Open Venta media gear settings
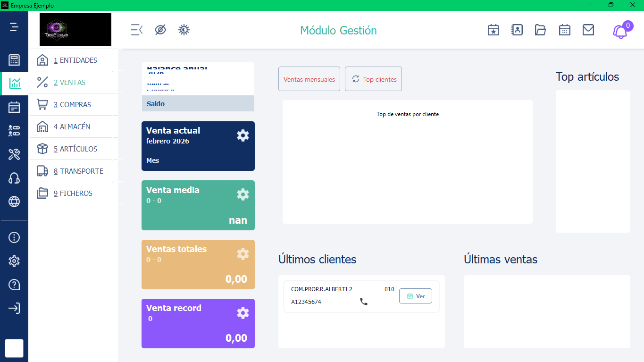This screenshot has height=362, width=644. pos(243,194)
